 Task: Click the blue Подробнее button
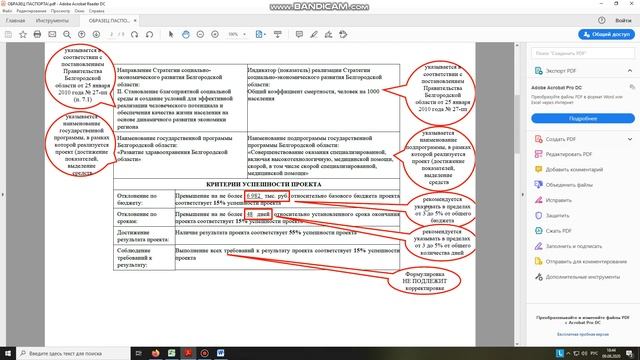(582, 118)
